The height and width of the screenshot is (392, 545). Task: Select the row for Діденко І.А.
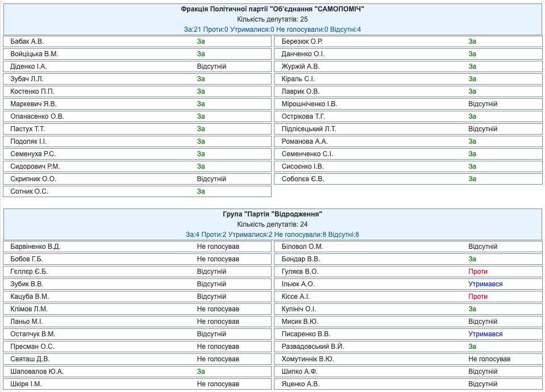138,66
